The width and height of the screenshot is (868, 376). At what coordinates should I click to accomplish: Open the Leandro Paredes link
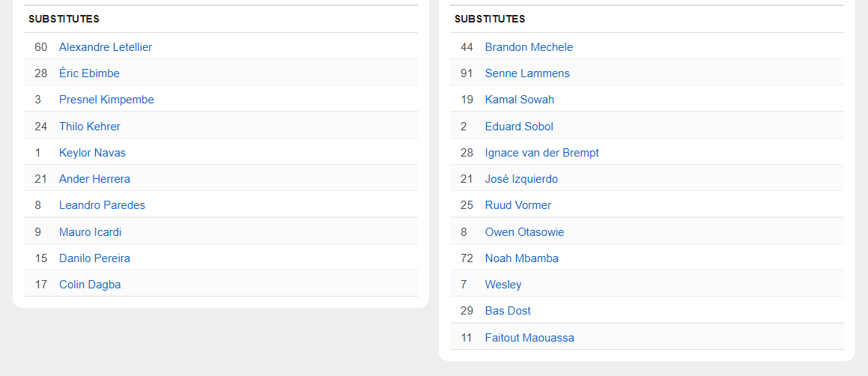[102, 205]
